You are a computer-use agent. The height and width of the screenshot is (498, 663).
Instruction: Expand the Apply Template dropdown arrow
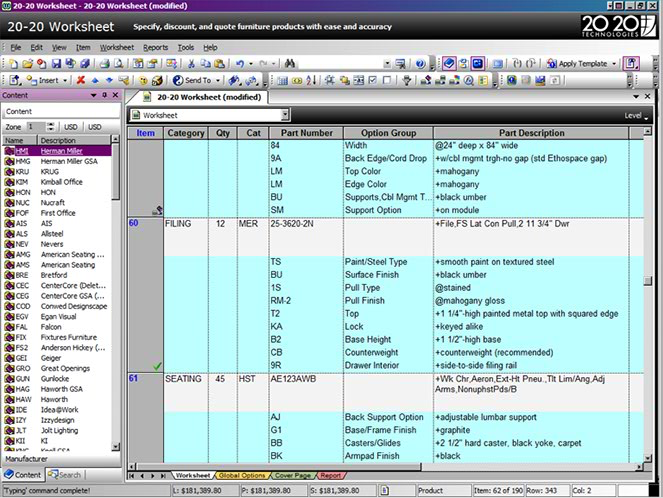click(614, 64)
